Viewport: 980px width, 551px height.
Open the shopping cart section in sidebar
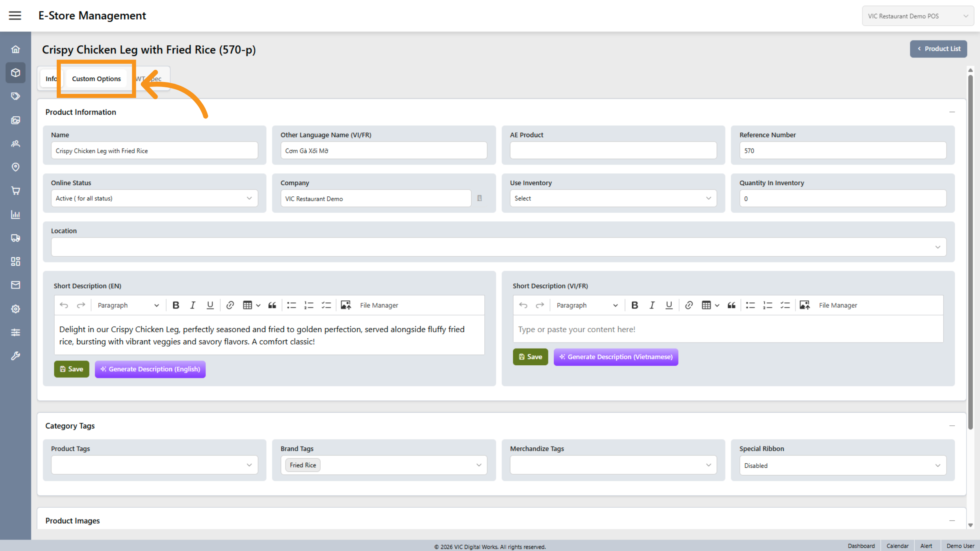[x=15, y=191]
